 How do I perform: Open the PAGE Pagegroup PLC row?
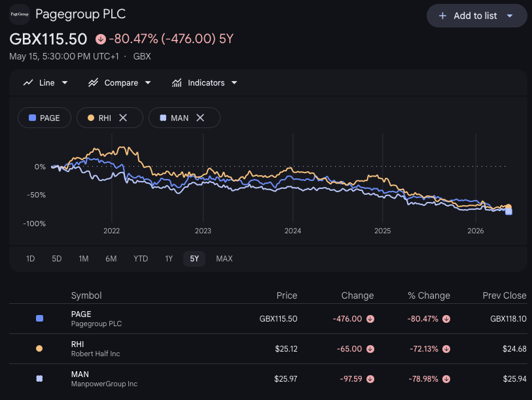[x=268, y=319]
